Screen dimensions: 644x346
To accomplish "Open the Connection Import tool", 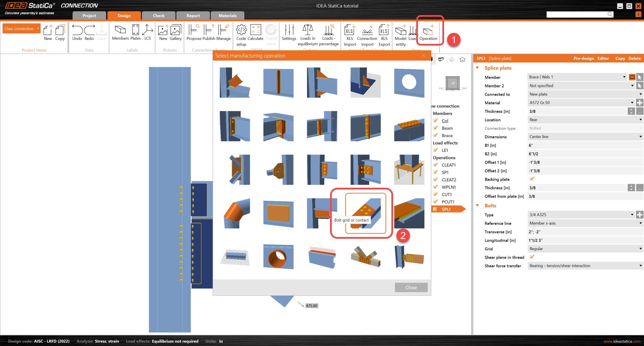I will 367,33.
